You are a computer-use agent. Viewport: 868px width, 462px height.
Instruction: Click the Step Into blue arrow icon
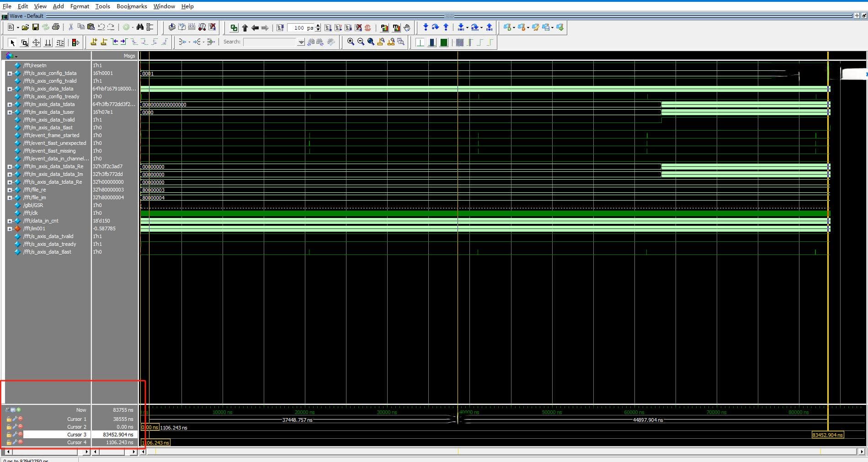[426, 27]
